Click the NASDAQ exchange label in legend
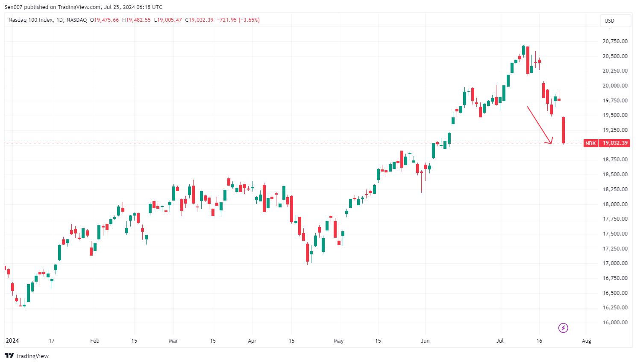This screenshot has height=364, width=637. click(x=77, y=20)
